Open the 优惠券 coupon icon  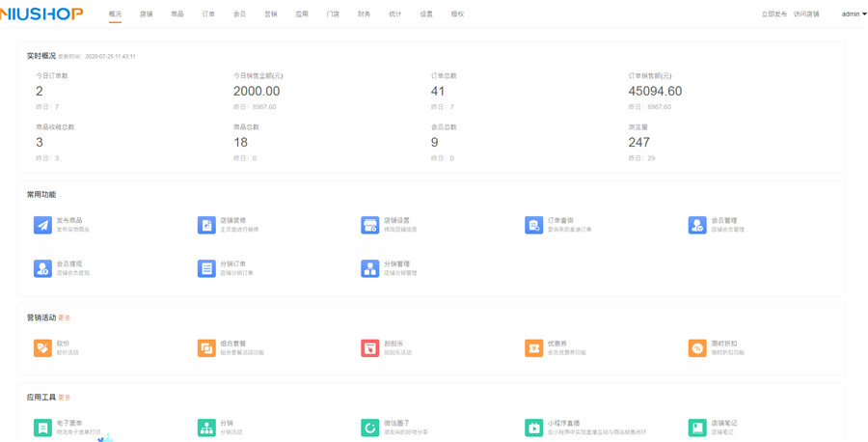tap(534, 347)
